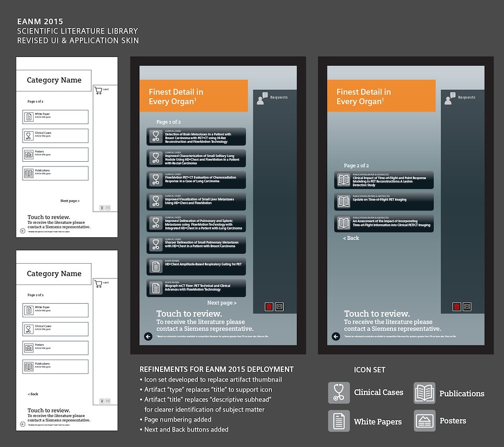Click document icon beside HD•Chest Amplitude-Based Respiratory Gating
The height and width of the screenshot is (447, 504).
(x=156, y=266)
